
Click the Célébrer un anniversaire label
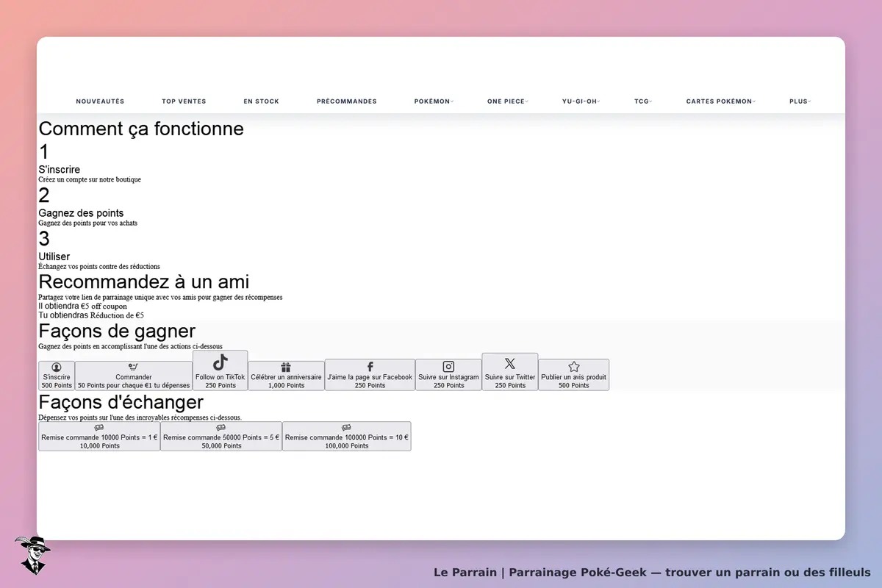[286, 377]
